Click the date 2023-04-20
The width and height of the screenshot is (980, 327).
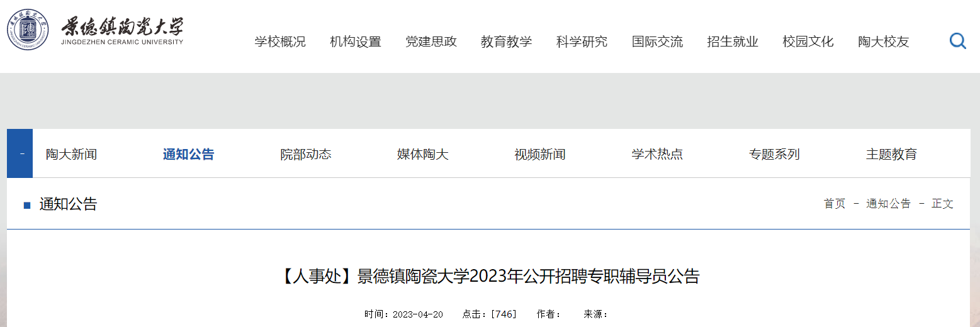click(x=418, y=314)
